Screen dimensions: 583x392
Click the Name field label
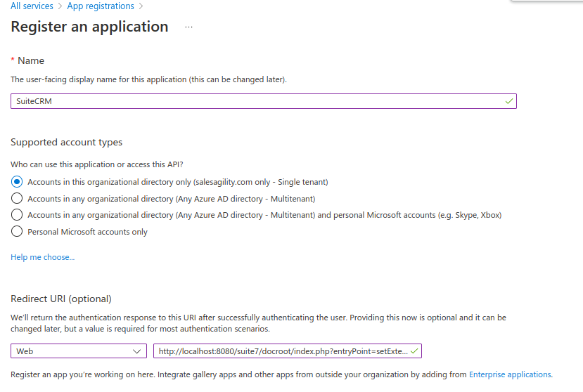click(x=31, y=60)
